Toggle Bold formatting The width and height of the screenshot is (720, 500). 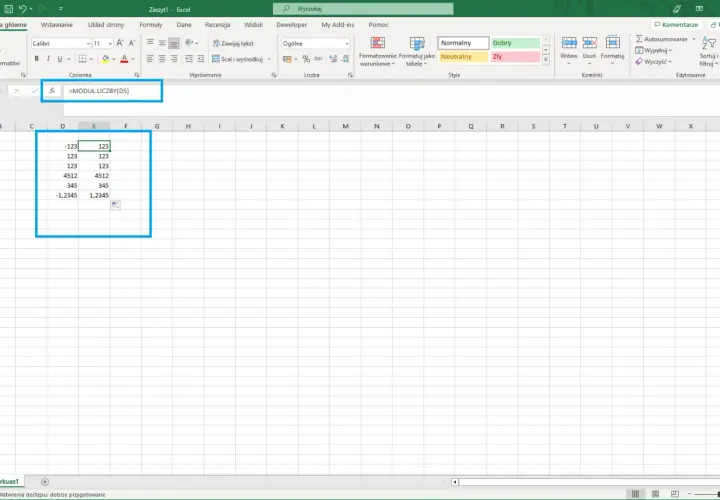click(36, 59)
